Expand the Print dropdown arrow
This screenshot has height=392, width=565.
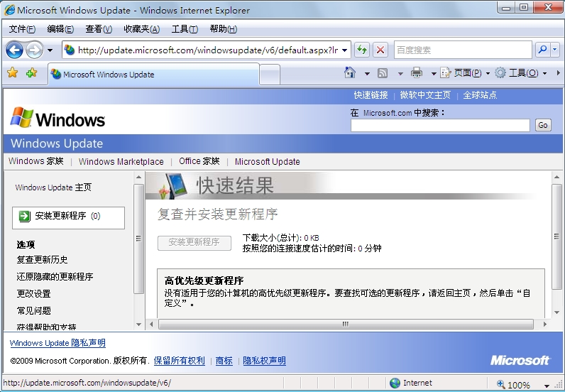click(x=434, y=74)
